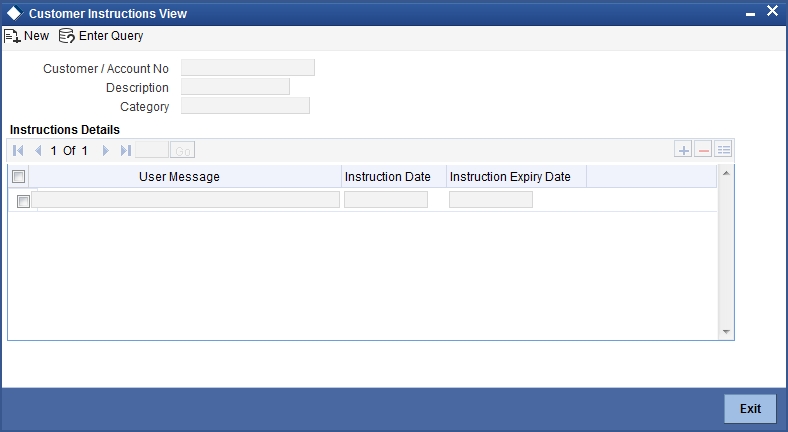Screen dimensions: 788x432
Task: Click the Category field
Action: [245, 105]
